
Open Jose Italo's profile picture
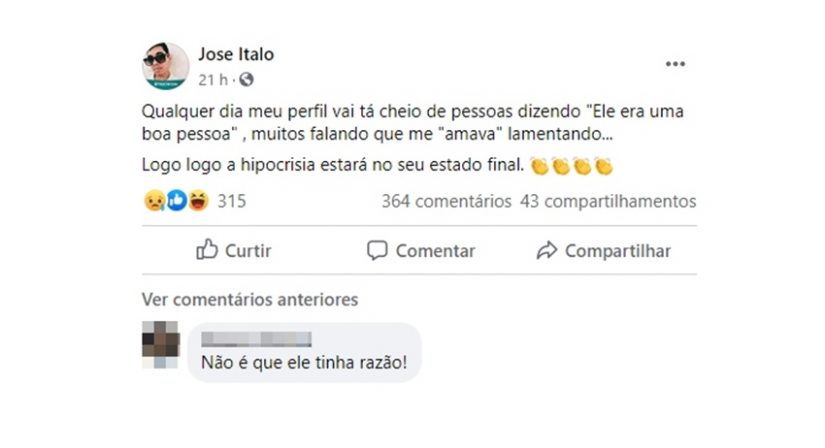[x=165, y=66]
